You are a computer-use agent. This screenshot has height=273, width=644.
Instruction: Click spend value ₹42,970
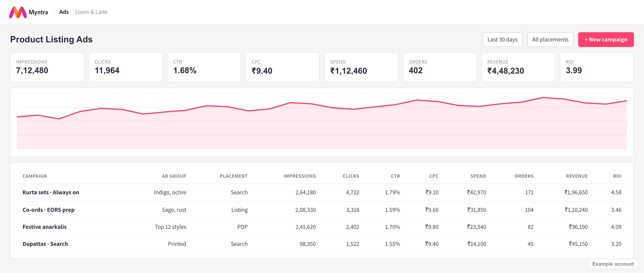tap(477, 192)
